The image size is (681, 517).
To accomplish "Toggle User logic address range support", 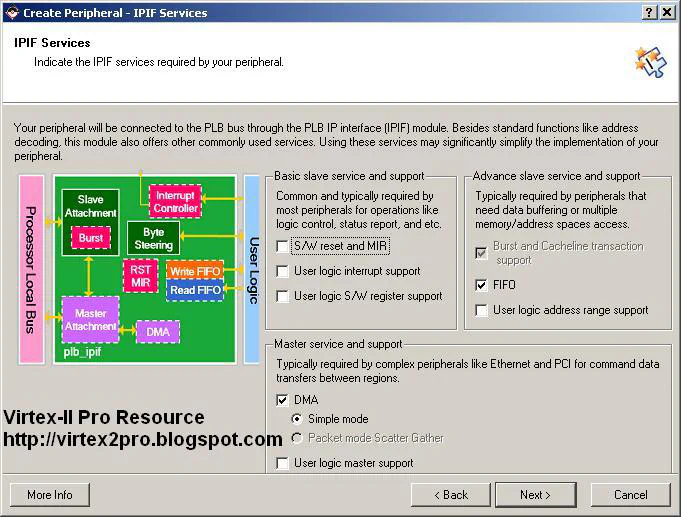I will pos(482,310).
